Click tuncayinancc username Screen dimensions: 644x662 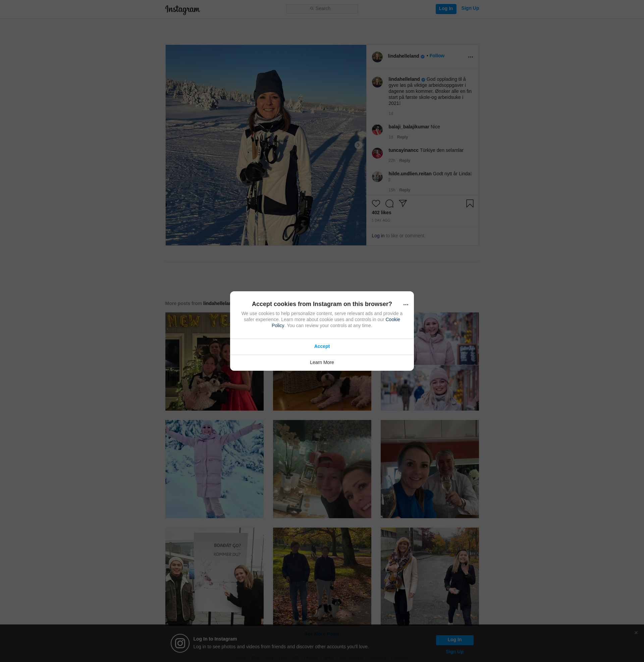tap(403, 151)
